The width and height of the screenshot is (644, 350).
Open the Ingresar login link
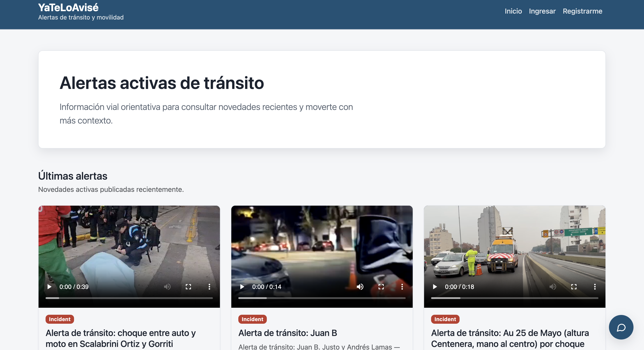pos(542,11)
